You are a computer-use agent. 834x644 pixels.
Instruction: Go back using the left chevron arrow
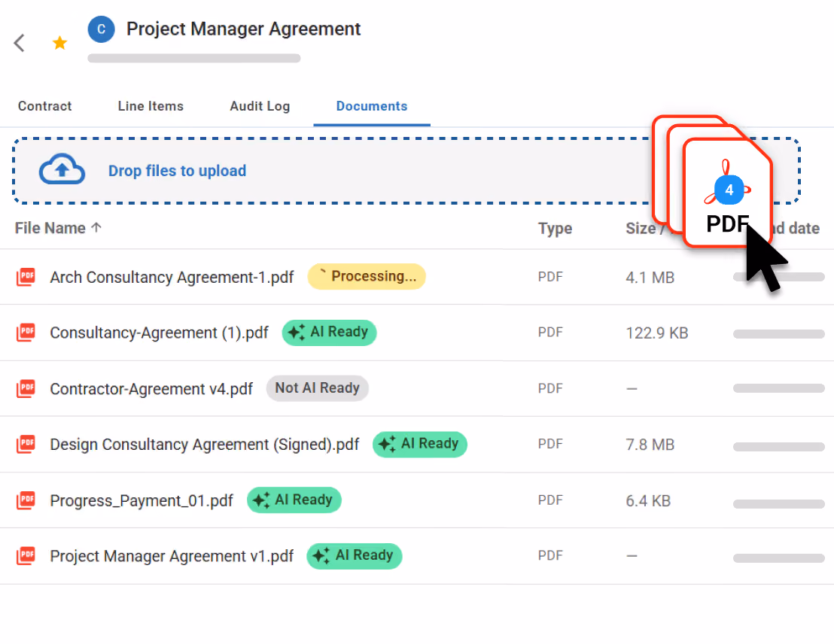point(20,43)
